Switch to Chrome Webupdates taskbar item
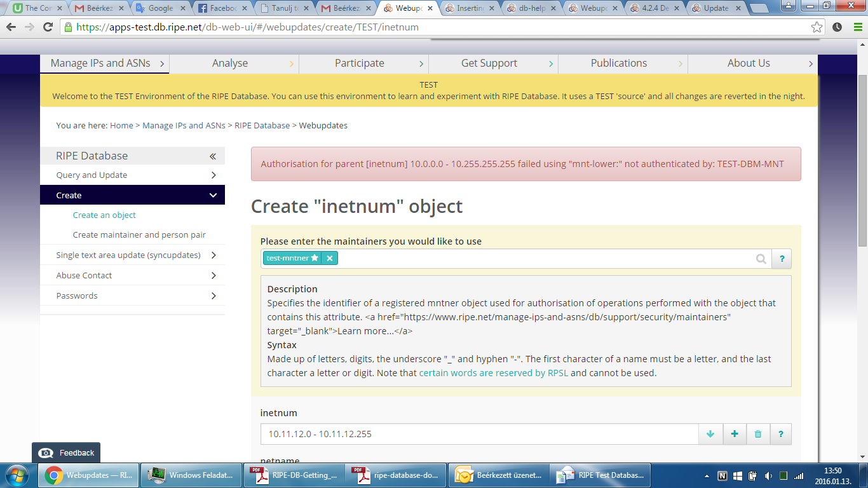The width and height of the screenshot is (868, 488). pyautogui.click(x=89, y=475)
